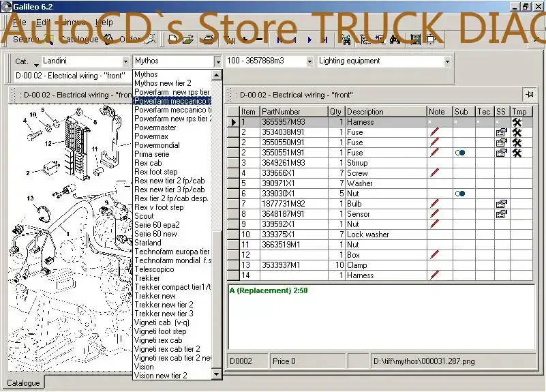546x392 pixels.
Task: Open the 100 - 3657868m3 dropdown
Action: (x=309, y=61)
